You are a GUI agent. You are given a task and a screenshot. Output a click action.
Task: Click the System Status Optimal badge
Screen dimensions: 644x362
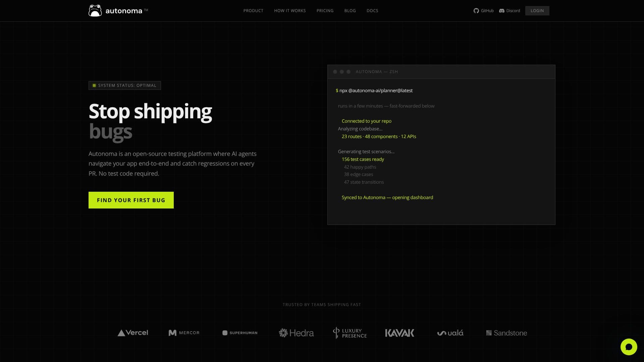coord(125,85)
